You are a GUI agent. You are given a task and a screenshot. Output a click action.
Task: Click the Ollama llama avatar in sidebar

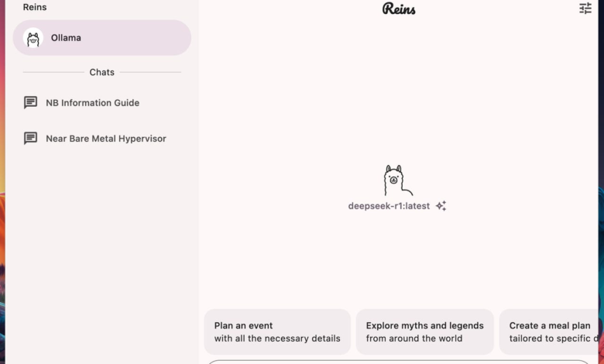pos(33,38)
